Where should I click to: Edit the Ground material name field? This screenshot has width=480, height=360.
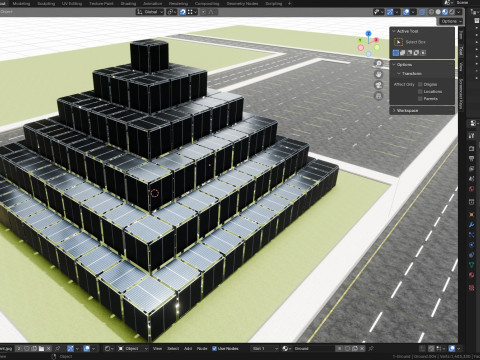tap(313, 348)
